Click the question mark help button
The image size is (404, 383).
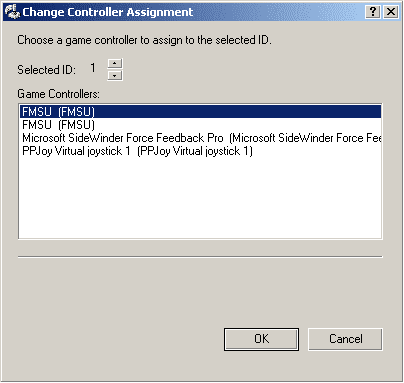(x=373, y=12)
